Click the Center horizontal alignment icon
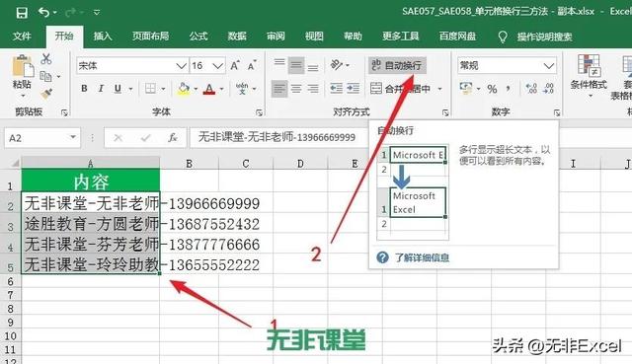 pyautogui.click(x=296, y=89)
